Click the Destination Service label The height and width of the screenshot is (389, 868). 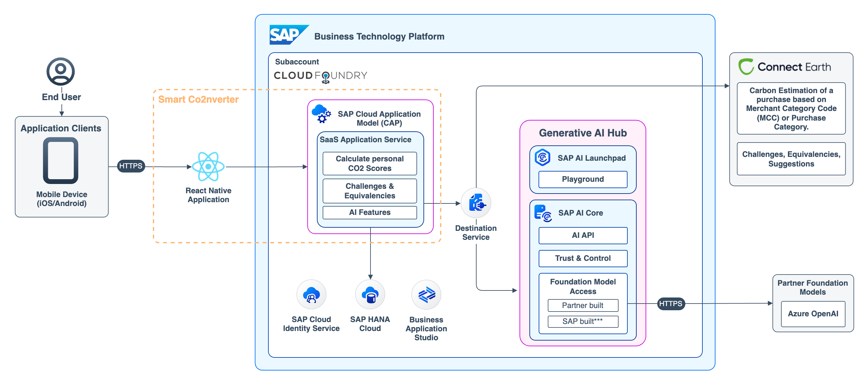476,232
